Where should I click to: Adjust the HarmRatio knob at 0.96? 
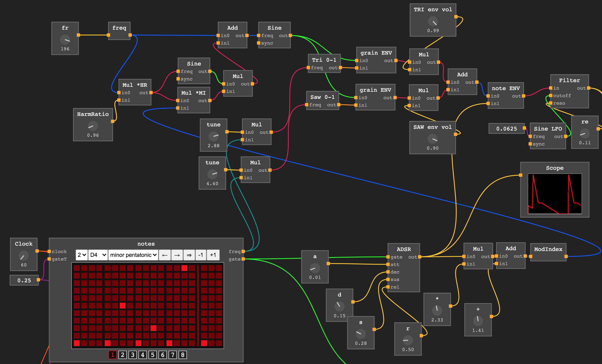click(x=93, y=126)
